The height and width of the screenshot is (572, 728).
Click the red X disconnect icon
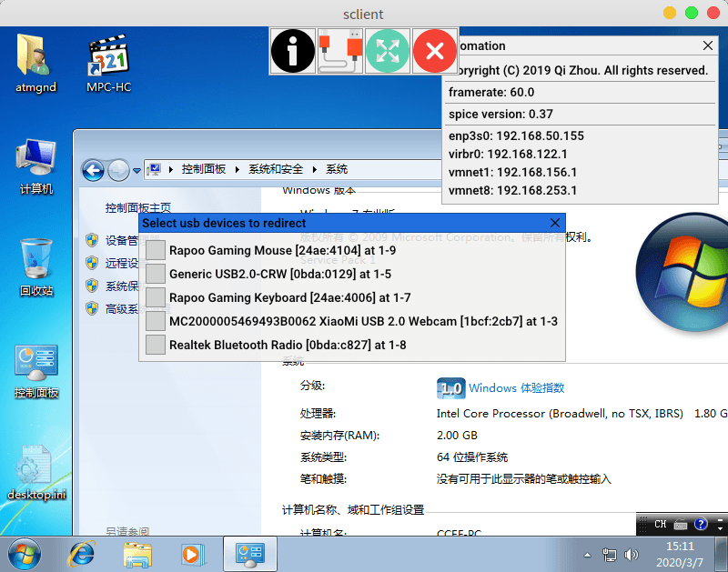pos(435,51)
